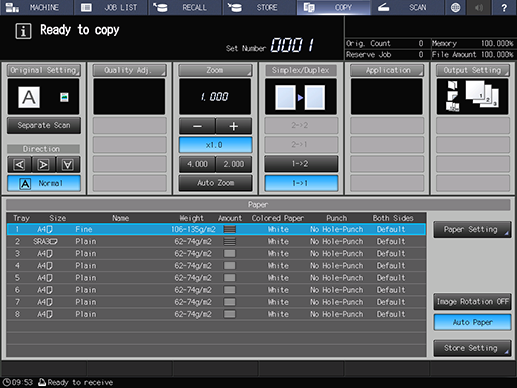
Task: Click the Set Number 0001 display
Action: click(x=292, y=45)
